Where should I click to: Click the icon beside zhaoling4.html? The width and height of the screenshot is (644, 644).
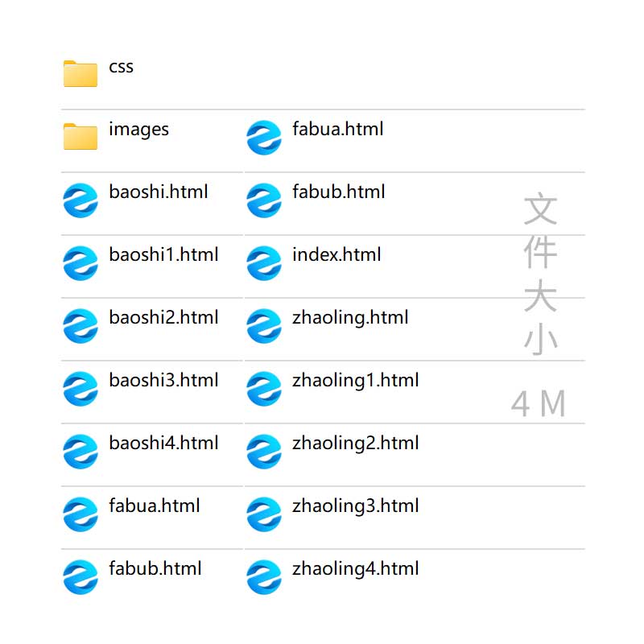click(x=264, y=577)
